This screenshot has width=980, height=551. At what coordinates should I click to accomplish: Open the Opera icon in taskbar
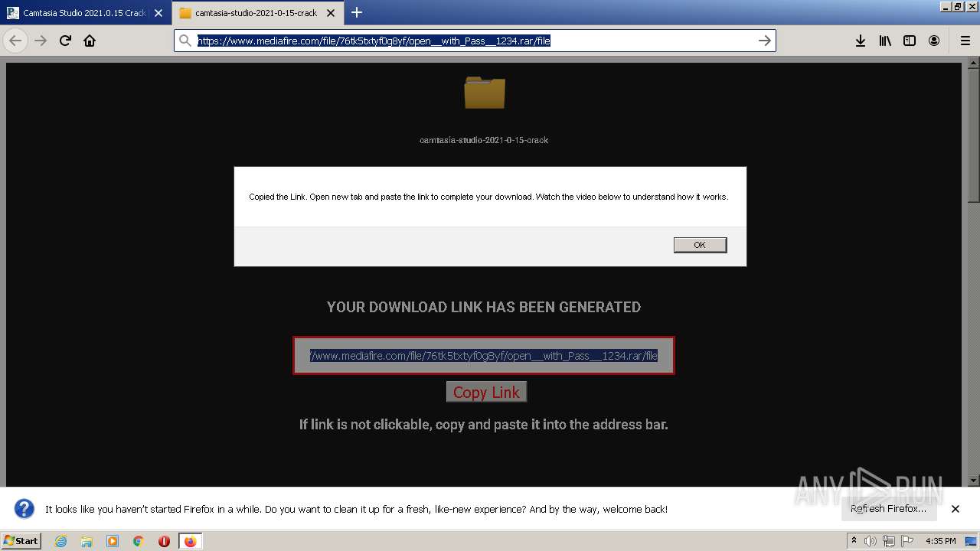(164, 541)
